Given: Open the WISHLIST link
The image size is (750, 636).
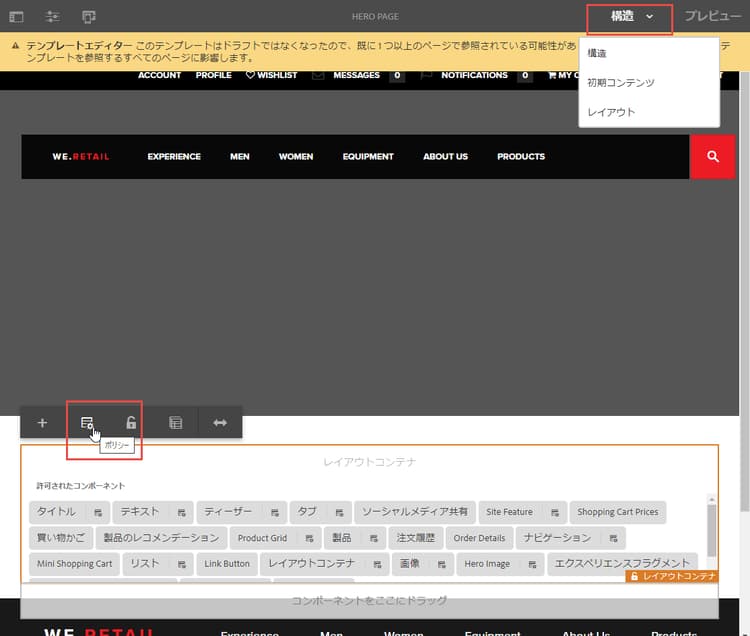Looking at the screenshot, I should (x=272, y=75).
